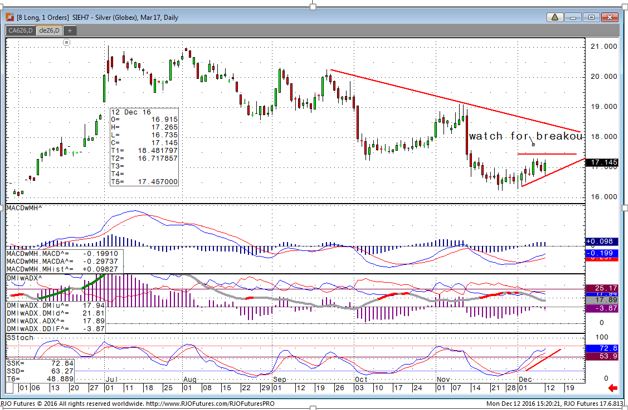
Task: Click the chart window app icon in title bar
Action: pyautogui.click(x=10, y=17)
